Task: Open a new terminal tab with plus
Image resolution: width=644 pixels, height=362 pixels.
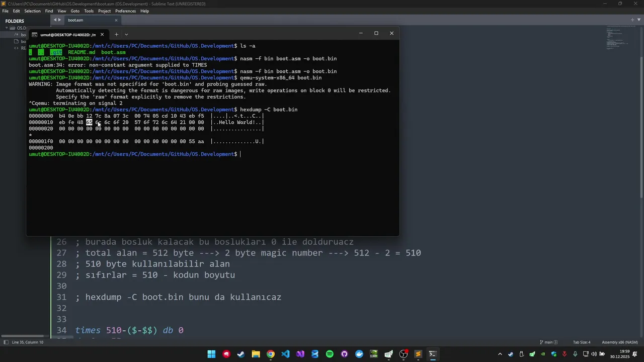Action: [116, 35]
